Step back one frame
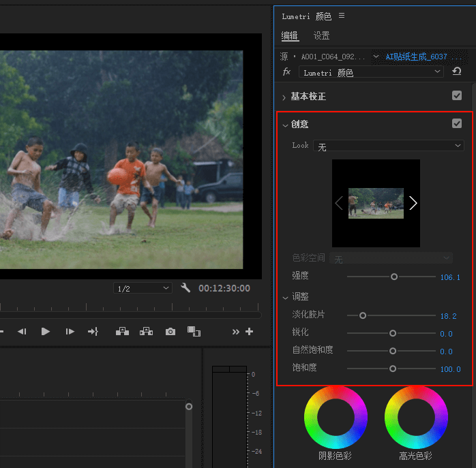This screenshot has width=476, height=468. point(22,332)
